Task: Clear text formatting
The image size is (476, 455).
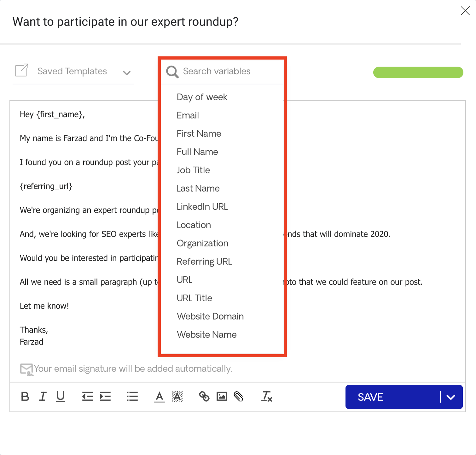Action: coord(267,396)
